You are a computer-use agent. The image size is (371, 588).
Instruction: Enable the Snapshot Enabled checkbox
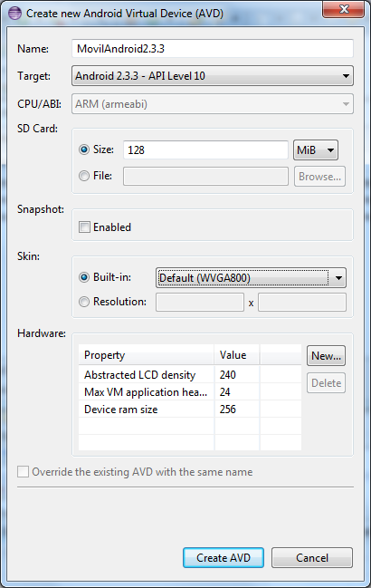click(84, 227)
